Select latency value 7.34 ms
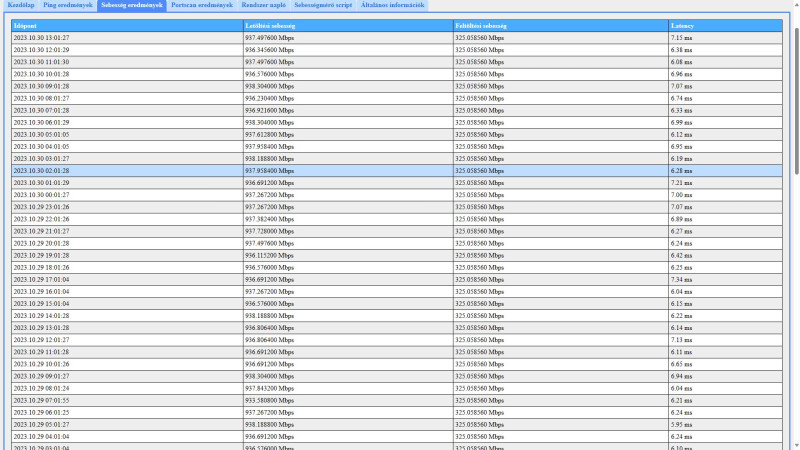Viewport: 800px width, 450px height. coord(682,280)
